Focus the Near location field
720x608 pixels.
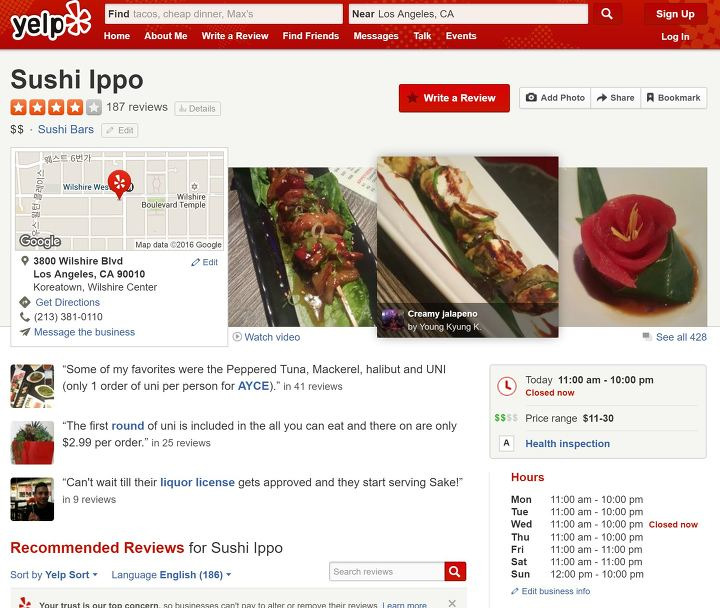(x=468, y=14)
